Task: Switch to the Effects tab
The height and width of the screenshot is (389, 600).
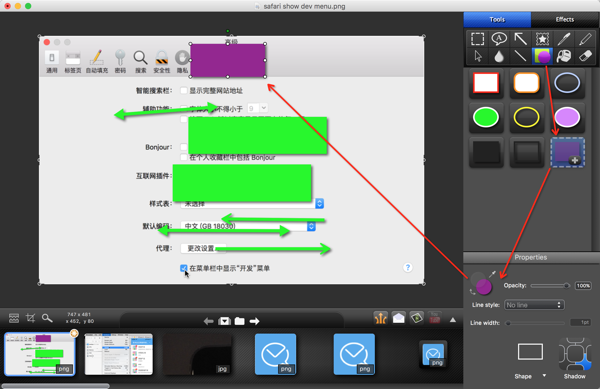Action: pyautogui.click(x=565, y=20)
